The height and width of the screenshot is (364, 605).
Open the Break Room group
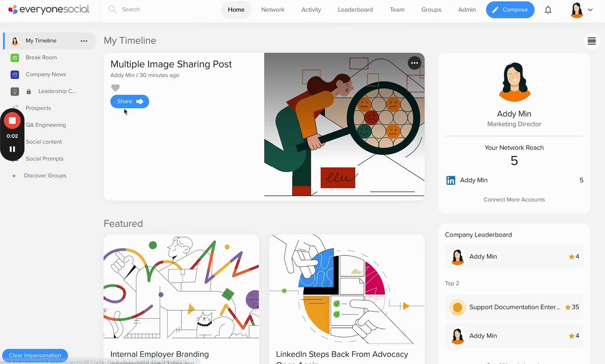pyautogui.click(x=41, y=58)
